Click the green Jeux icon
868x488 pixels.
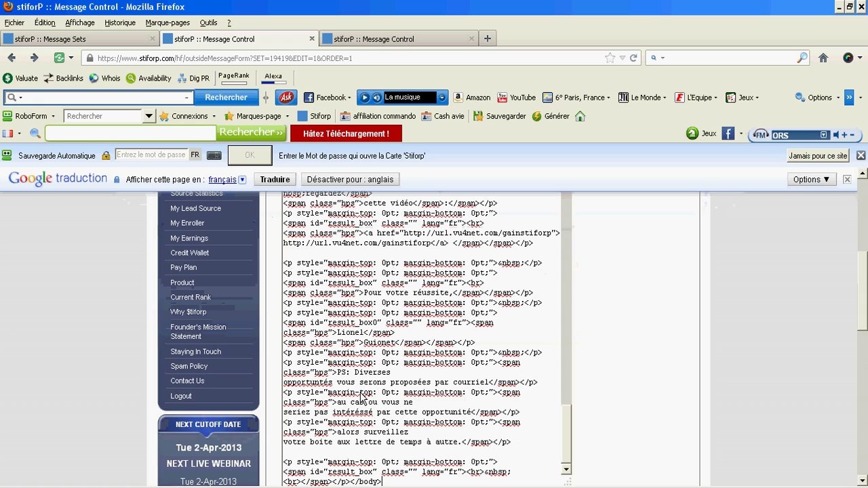pyautogui.click(x=692, y=134)
